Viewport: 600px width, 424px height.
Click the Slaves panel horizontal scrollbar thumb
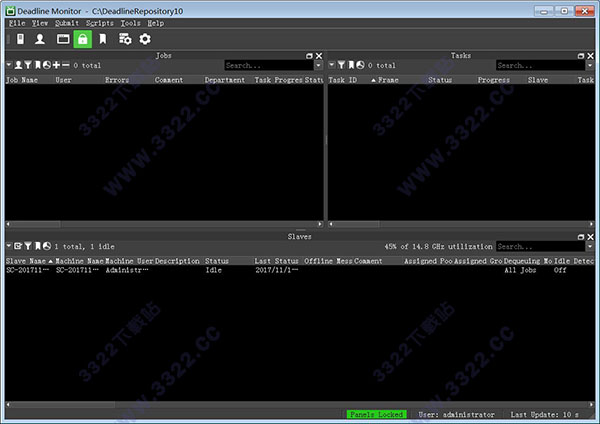62,404
